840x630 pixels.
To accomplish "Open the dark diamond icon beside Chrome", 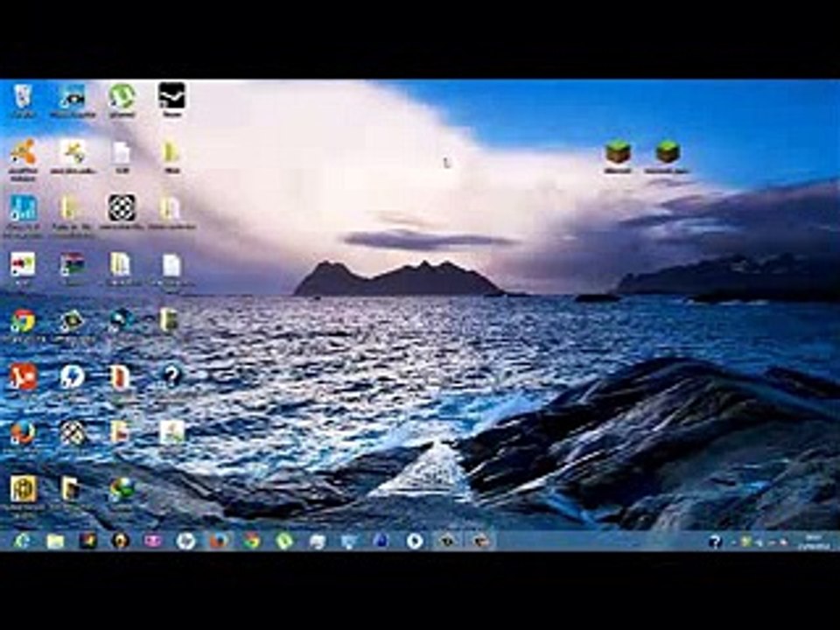I will (x=72, y=321).
